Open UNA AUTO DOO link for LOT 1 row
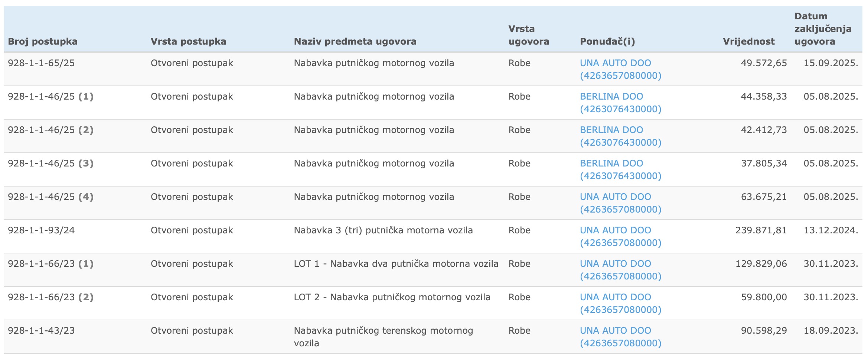 (620, 270)
